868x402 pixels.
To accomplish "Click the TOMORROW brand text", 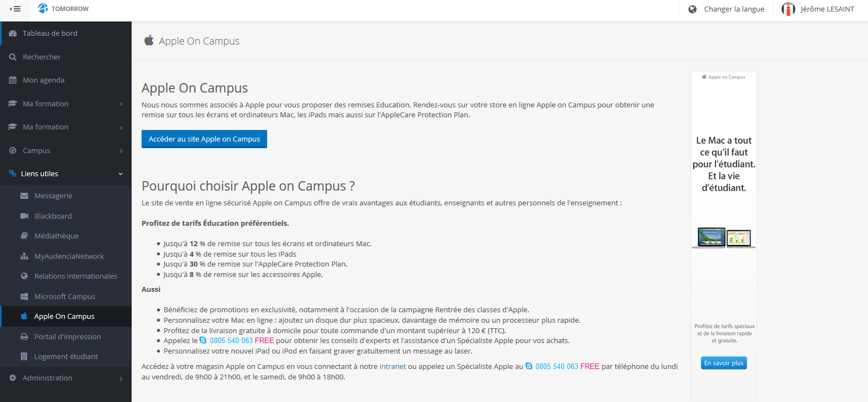I will pyautogui.click(x=70, y=9).
